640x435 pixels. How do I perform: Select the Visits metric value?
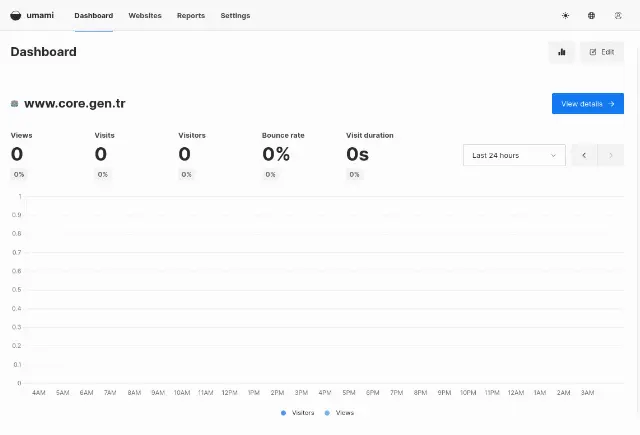tap(101, 154)
